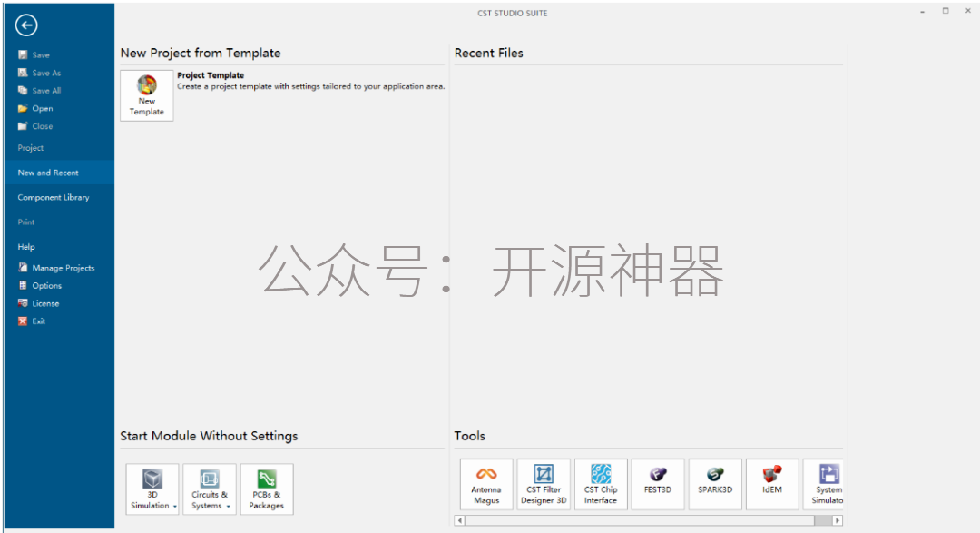Viewport: 980px width, 533px height.
Task: Click the Tools scrollbar left arrow
Action: [460, 520]
